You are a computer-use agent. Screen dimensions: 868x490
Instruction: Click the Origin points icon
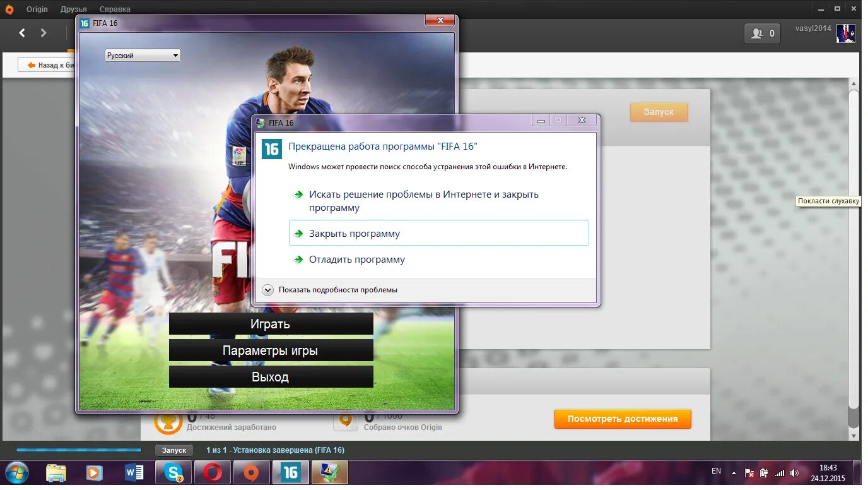pos(346,421)
